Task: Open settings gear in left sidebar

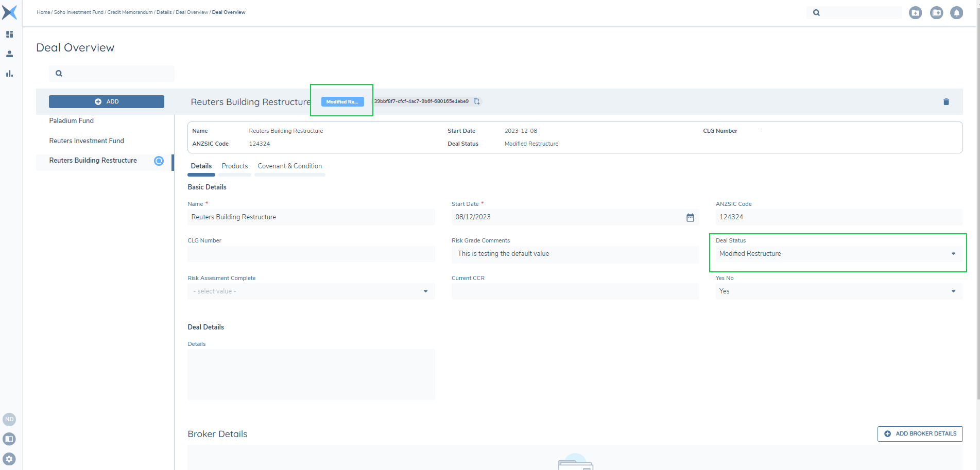Action: click(9, 459)
